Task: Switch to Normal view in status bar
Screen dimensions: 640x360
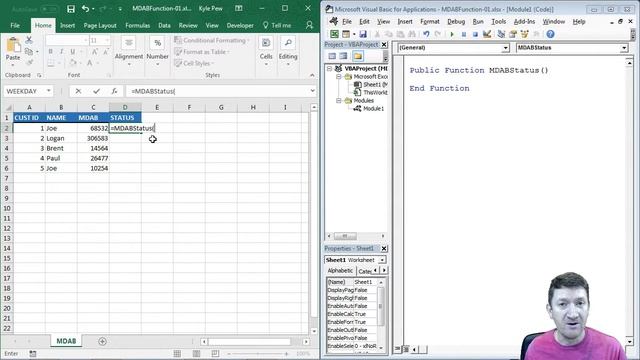Action: pyautogui.click(x=177, y=353)
